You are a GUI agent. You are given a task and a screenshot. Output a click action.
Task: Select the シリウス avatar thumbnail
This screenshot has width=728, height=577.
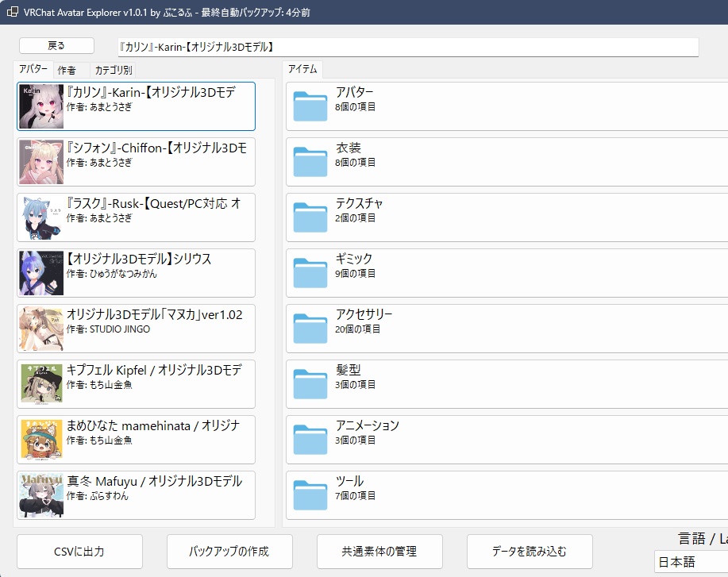40,272
